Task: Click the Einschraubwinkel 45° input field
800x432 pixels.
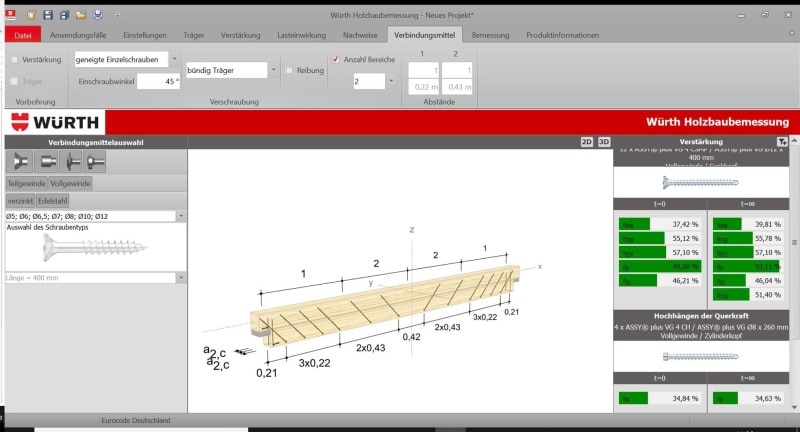Action: click(158, 81)
